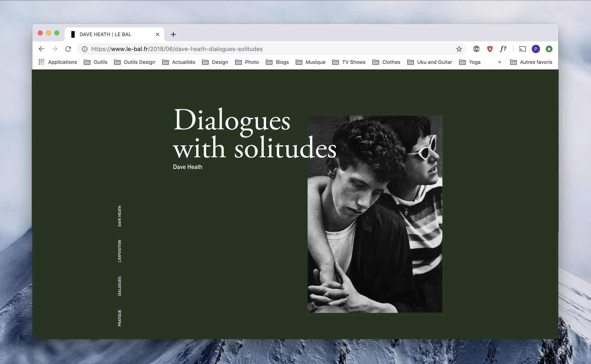The width and height of the screenshot is (591, 364).
Task: Close the DAVE HEATH | LE BAL tab
Action: pos(157,35)
